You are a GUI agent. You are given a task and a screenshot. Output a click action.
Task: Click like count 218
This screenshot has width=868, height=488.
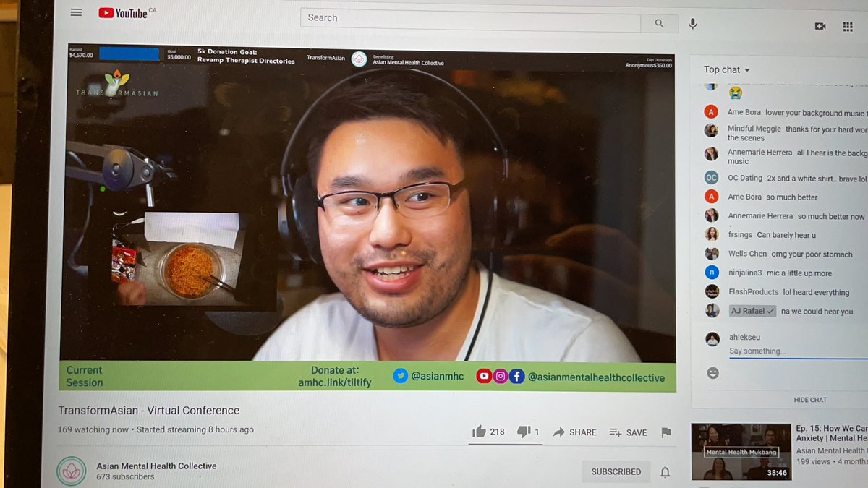click(x=497, y=432)
